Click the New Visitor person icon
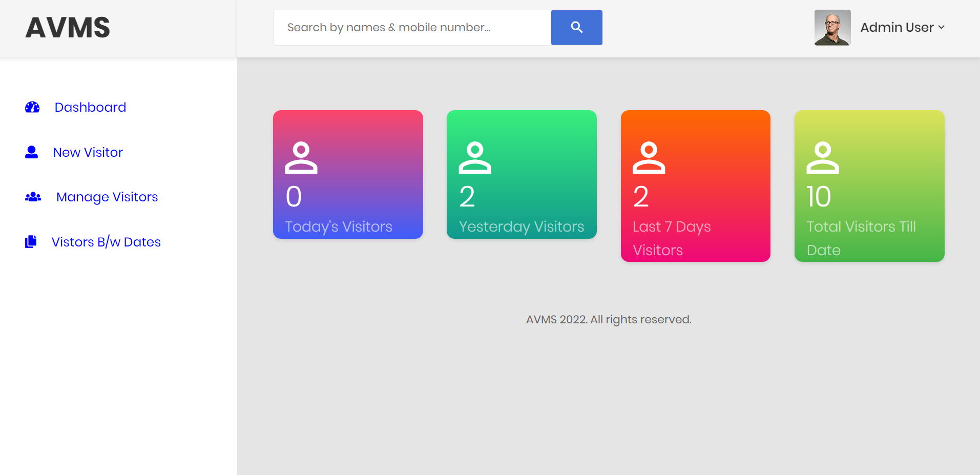 click(x=32, y=152)
